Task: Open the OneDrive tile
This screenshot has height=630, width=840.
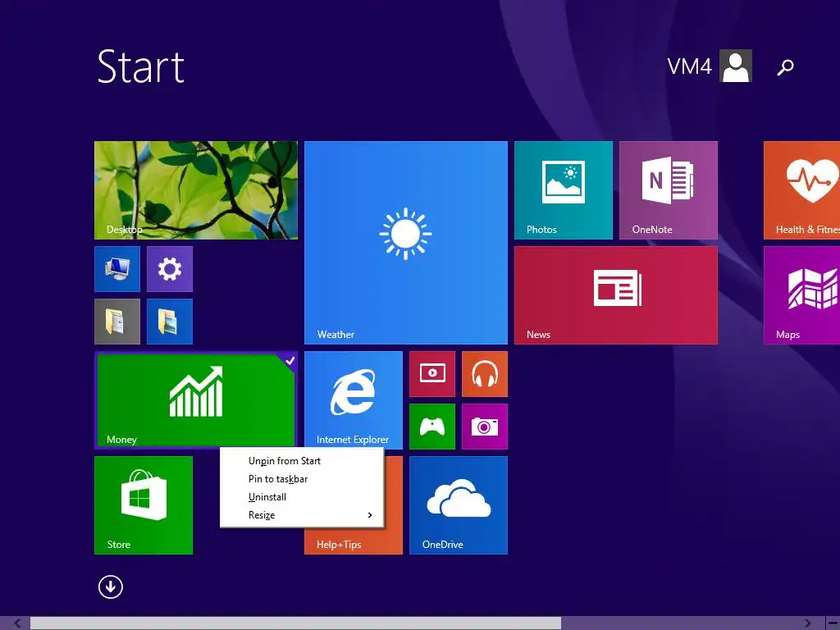Action: [458, 505]
